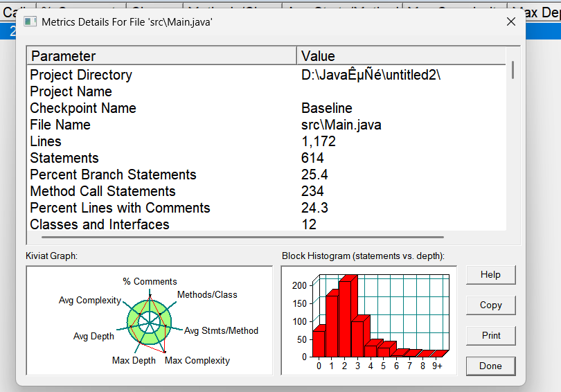Select the Statements parameter row
This screenshot has height=392, width=561.
point(267,158)
